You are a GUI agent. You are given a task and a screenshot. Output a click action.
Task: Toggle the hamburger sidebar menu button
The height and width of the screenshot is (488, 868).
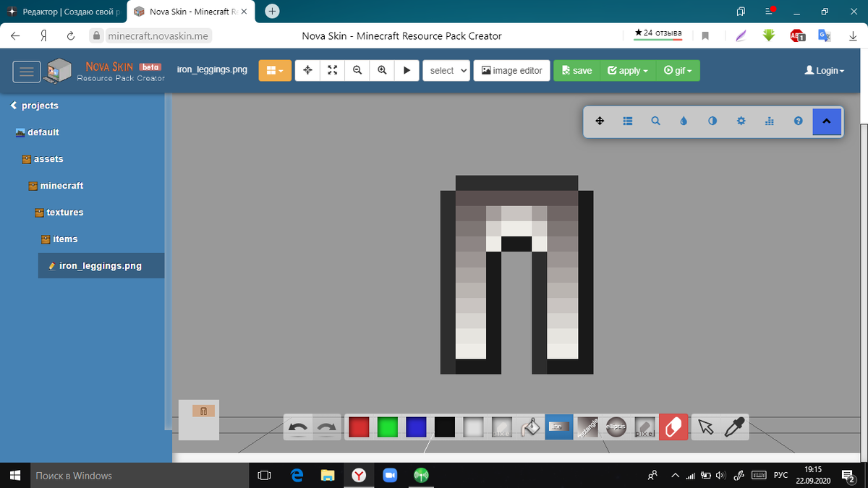[27, 71]
